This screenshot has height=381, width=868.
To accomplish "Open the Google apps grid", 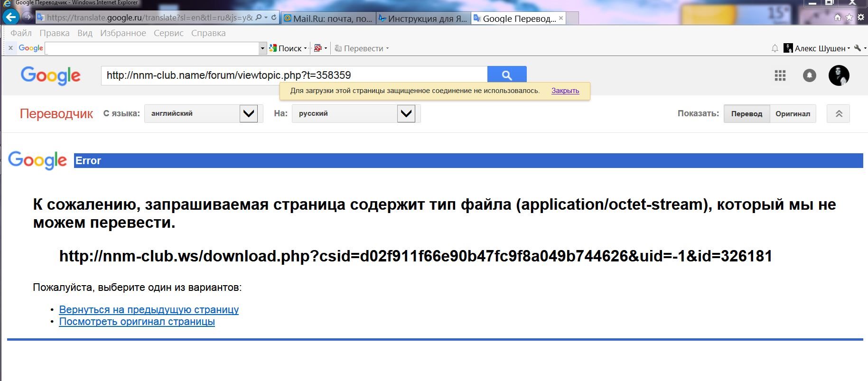I will (x=780, y=75).
